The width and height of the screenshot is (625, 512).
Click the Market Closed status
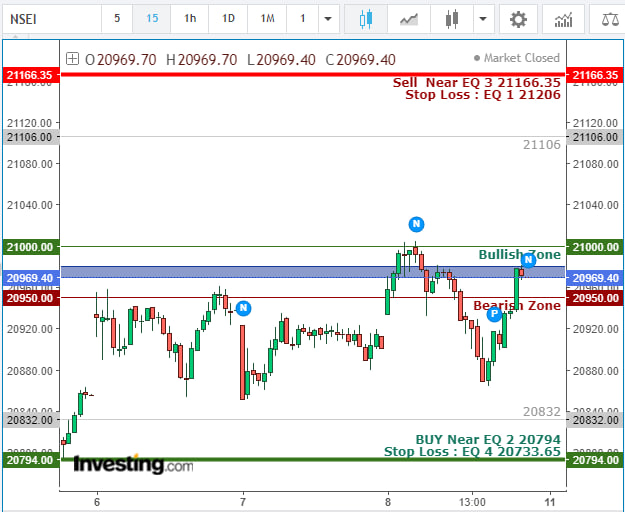tap(517, 58)
